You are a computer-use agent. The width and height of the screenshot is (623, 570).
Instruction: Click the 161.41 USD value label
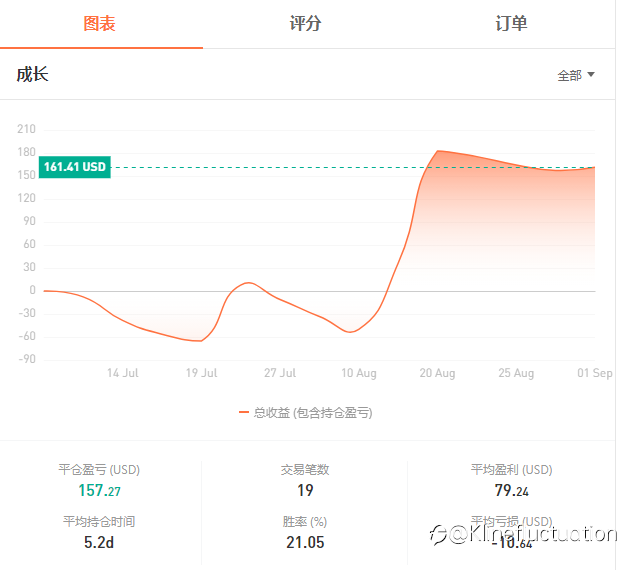pyautogui.click(x=75, y=167)
